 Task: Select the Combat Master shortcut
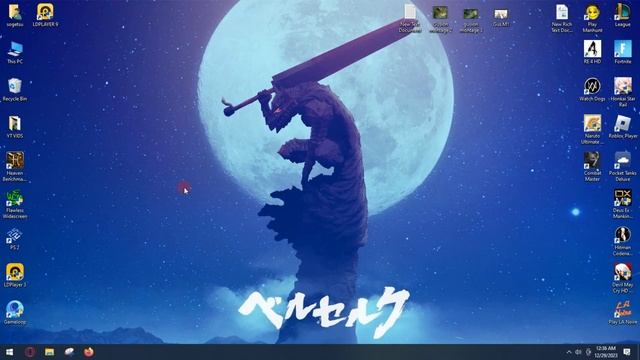592,167
